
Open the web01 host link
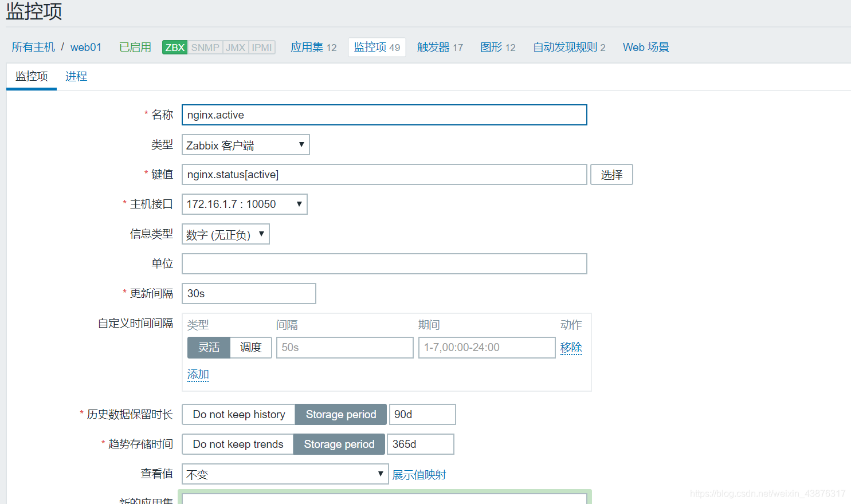(x=86, y=47)
